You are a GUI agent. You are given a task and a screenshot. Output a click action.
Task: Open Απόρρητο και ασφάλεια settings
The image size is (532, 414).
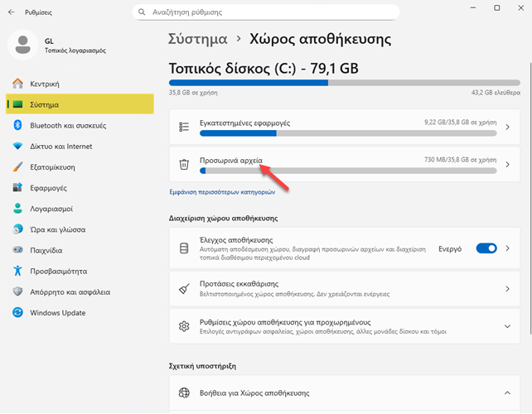point(80,292)
